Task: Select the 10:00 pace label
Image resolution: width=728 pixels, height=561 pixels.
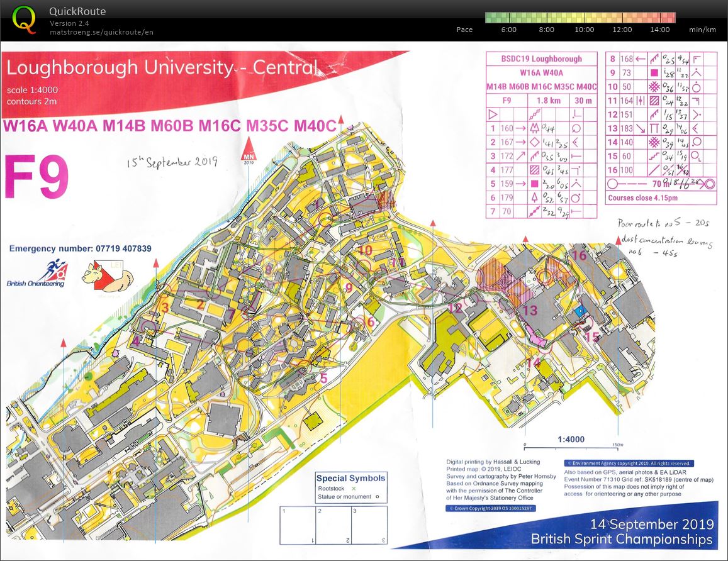Action: coord(584,29)
